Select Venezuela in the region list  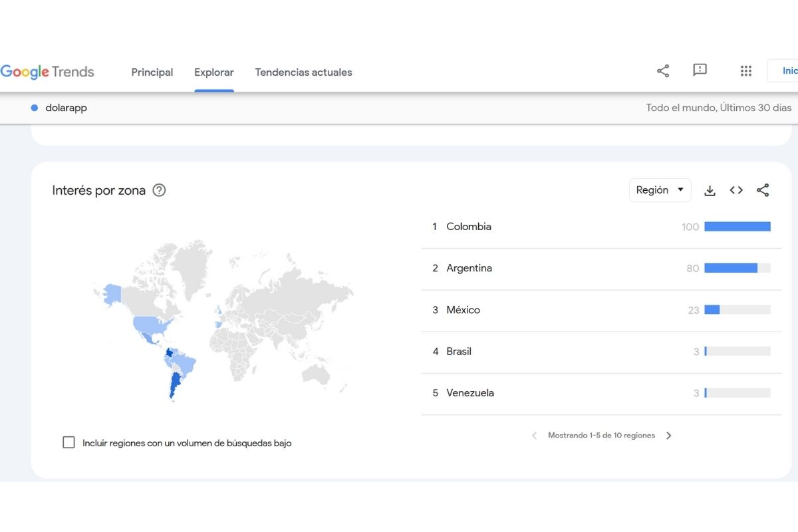470,393
